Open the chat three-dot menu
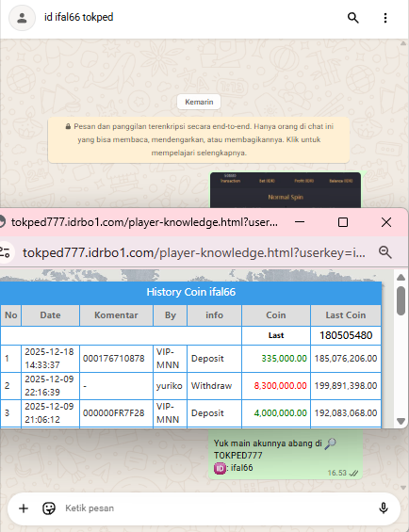This screenshot has height=532, width=409. point(385,18)
